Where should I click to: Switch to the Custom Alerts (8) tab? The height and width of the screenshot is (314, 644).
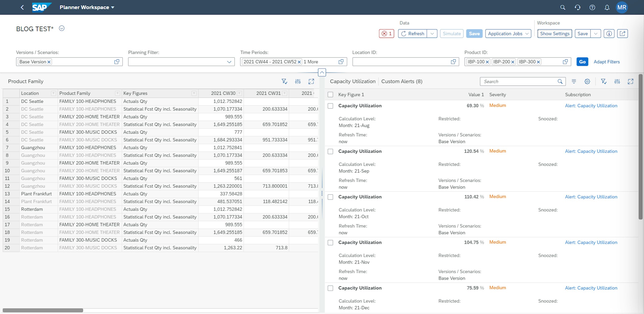(402, 81)
